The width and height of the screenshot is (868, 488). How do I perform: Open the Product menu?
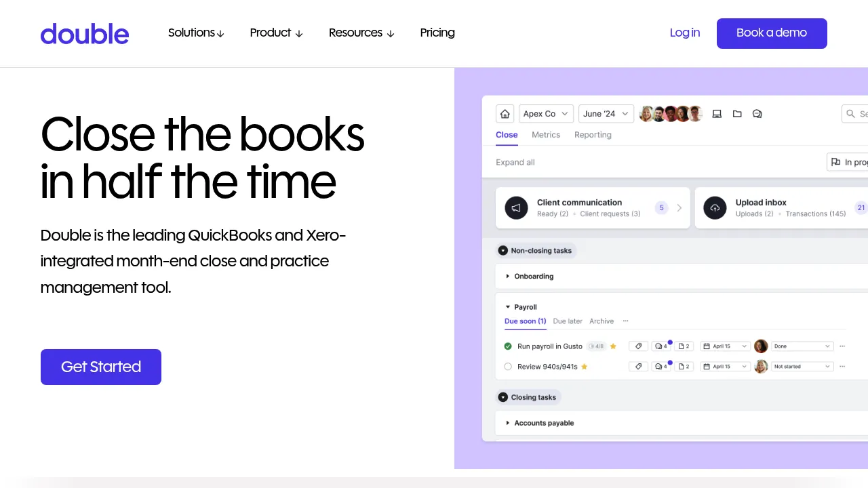(x=276, y=33)
